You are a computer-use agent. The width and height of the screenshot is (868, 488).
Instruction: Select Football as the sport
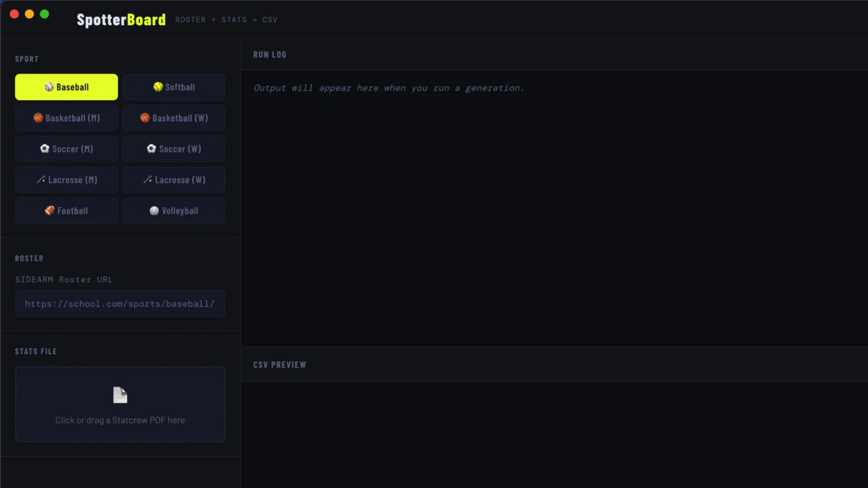click(x=66, y=211)
